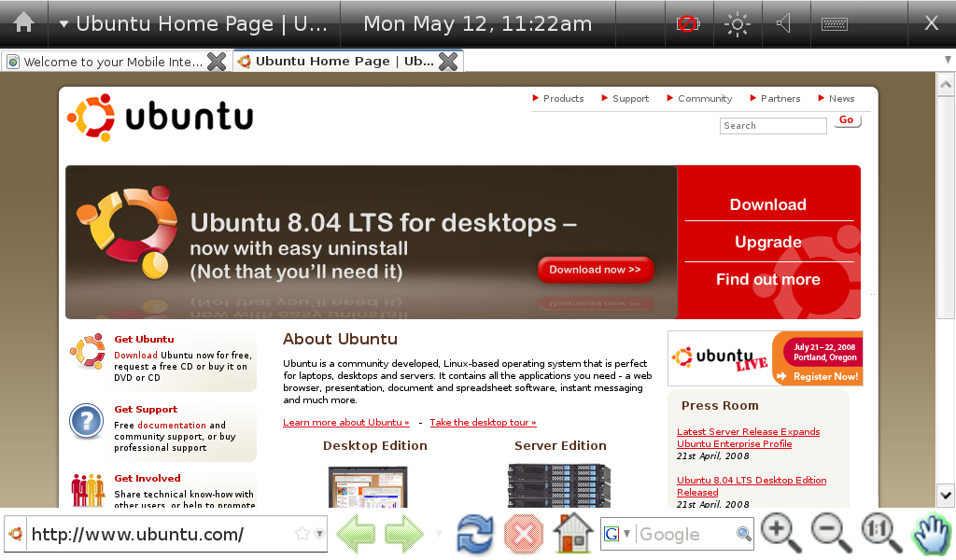The width and height of the screenshot is (956, 560).
Task: Close the Welcome to your Mobile Internet tab
Action: 217,61
